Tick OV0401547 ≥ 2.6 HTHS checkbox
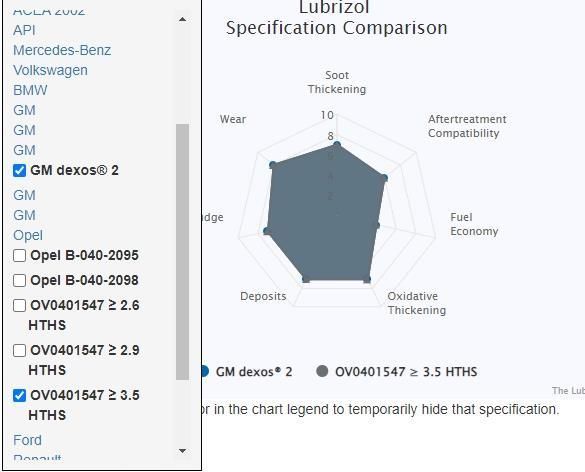Screen dimensions: 585x472 coord(19,306)
